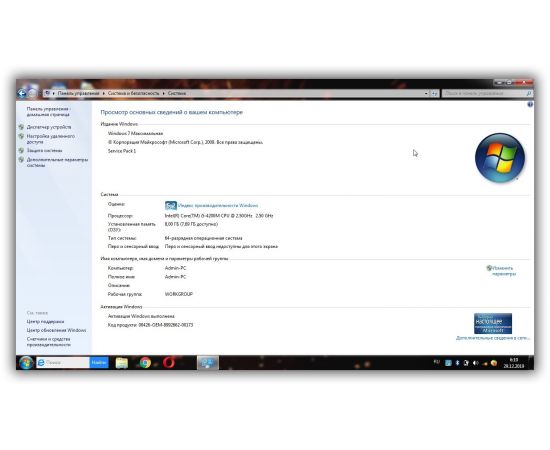Click the active System window taskbar button
This screenshot has height=450, width=550.
point(208,363)
